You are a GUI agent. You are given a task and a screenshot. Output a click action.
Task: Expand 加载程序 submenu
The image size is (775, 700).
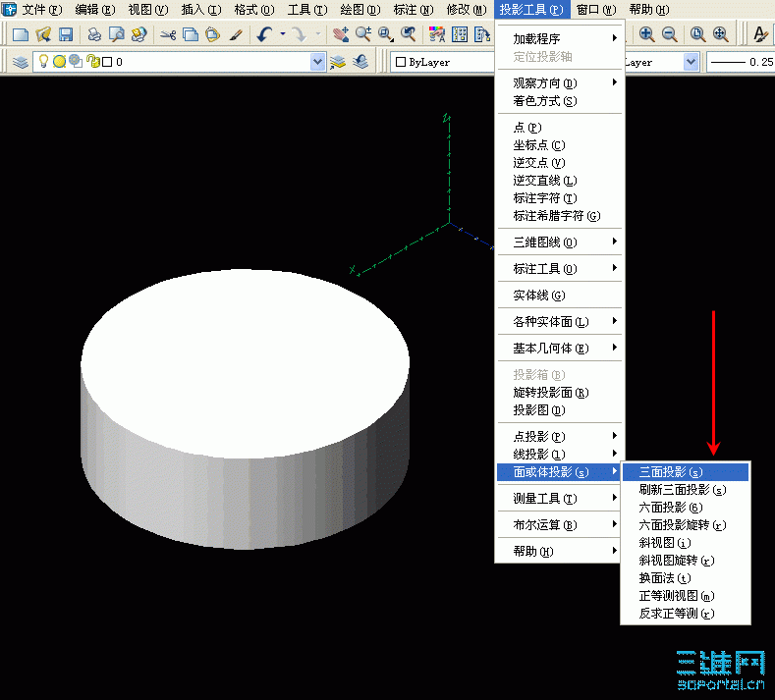[x=560, y=38]
